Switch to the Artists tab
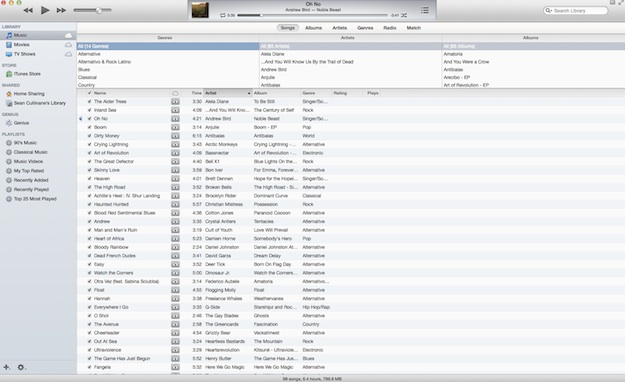The height and width of the screenshot is (382, 625). click(x=340, y=28)
